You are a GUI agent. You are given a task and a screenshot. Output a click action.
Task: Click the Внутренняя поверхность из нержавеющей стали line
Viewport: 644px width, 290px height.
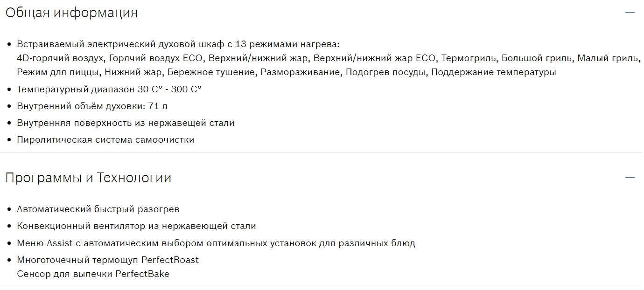click(126, 123)
